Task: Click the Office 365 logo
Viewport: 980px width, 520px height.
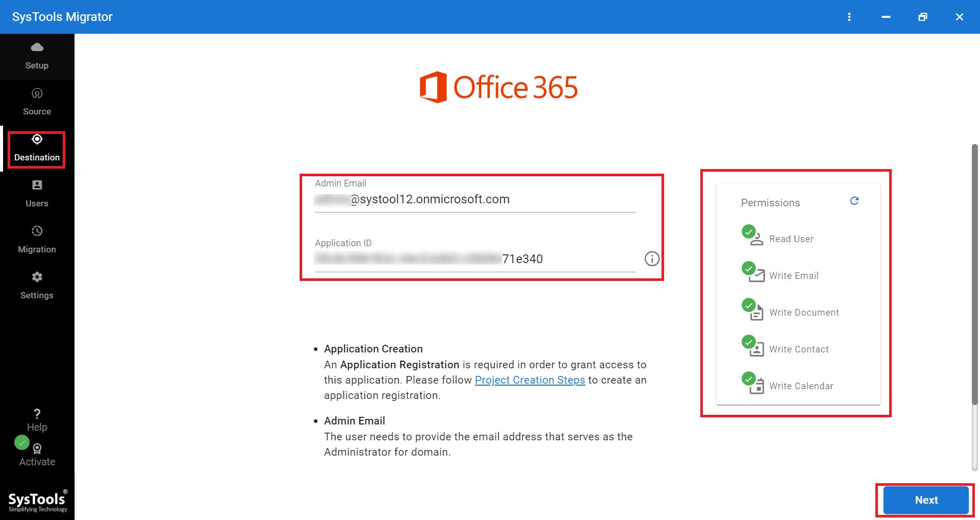Action: pyautogui.click(x=499, y=87)
